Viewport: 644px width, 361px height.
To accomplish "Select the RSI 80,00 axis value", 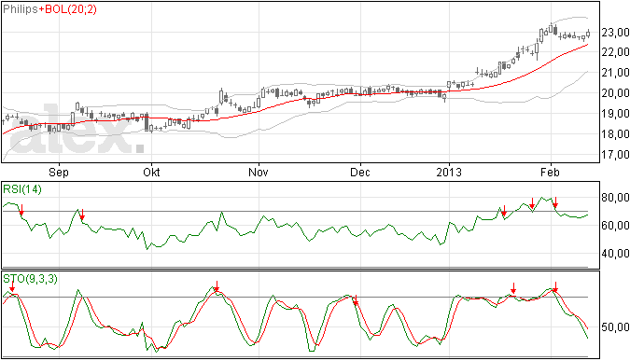I will 615,198.
